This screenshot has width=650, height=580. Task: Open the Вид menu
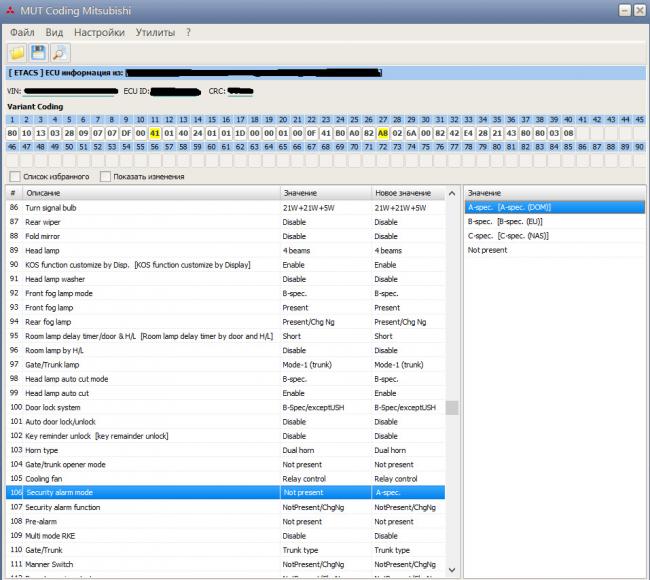54,32
